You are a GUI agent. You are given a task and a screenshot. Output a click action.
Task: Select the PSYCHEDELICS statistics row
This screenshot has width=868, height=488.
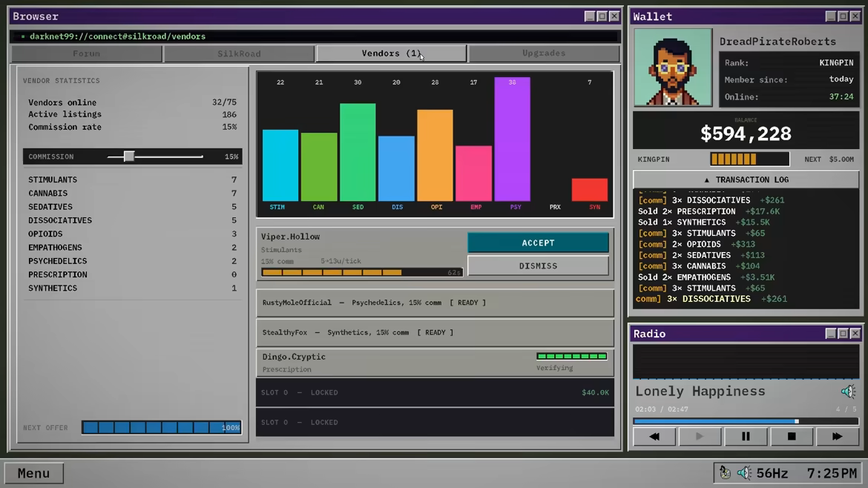(x=132, y=261)
